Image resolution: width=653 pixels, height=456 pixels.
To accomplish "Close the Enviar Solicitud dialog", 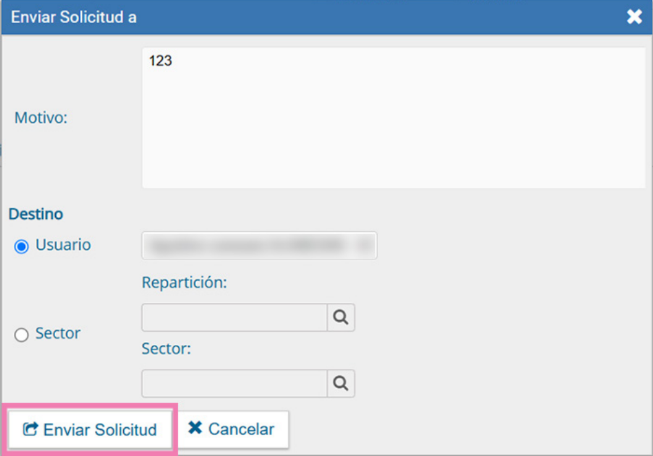I will tap(634, 17).
